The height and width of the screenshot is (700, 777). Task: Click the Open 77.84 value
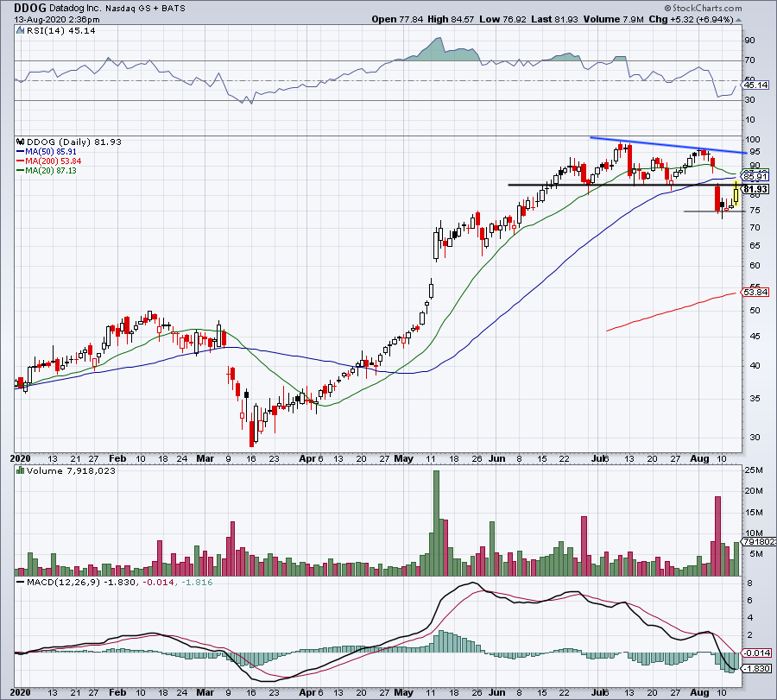pos(397,19)
